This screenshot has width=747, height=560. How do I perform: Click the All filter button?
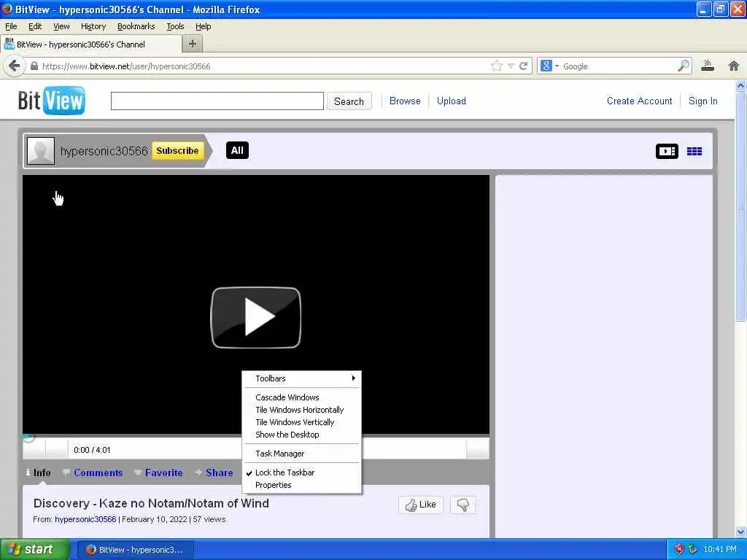pos(237,150)
